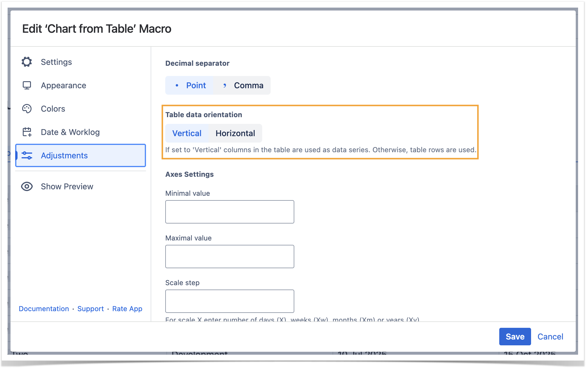588x369 pixels.
Task: Click the Minimal value input field
Action: click(x=229, y=212)
